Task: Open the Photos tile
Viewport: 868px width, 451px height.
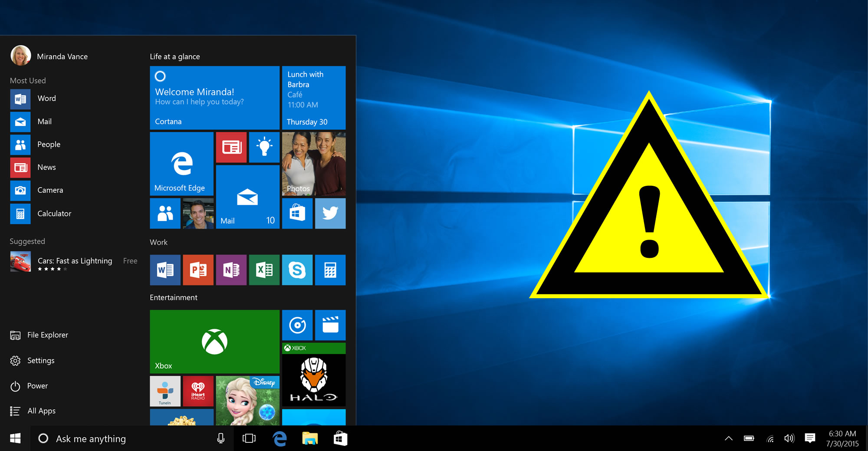Action: point(314,164)
